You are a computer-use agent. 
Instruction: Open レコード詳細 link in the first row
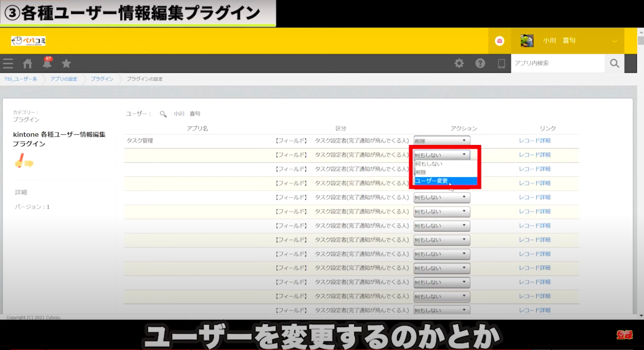point(534,141)
